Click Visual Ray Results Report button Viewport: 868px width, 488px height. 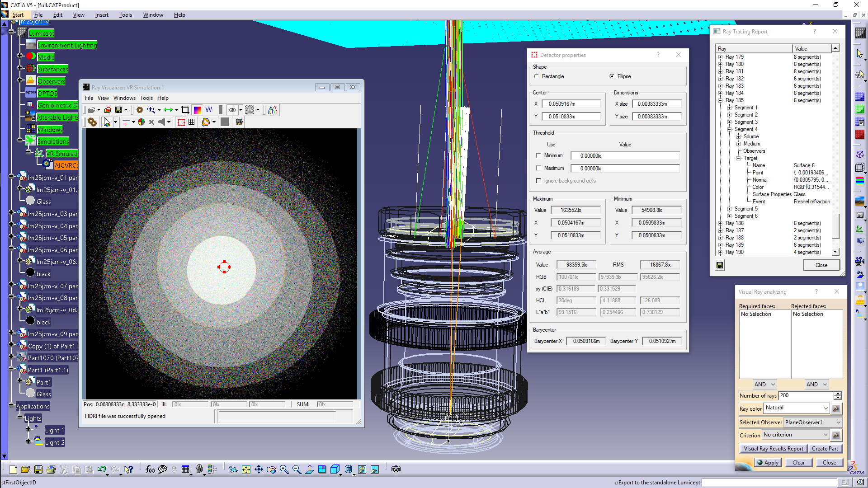774,449
